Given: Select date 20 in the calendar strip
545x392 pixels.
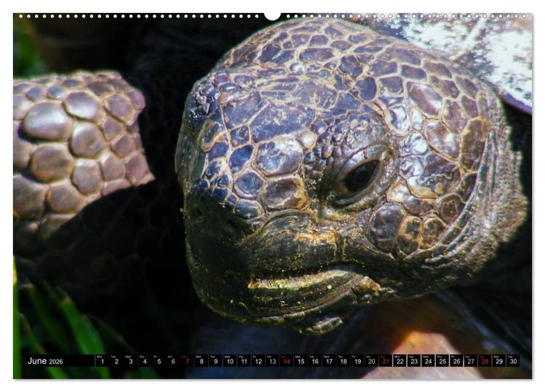Looking at the screenshot, I should (x=372, y=360).
